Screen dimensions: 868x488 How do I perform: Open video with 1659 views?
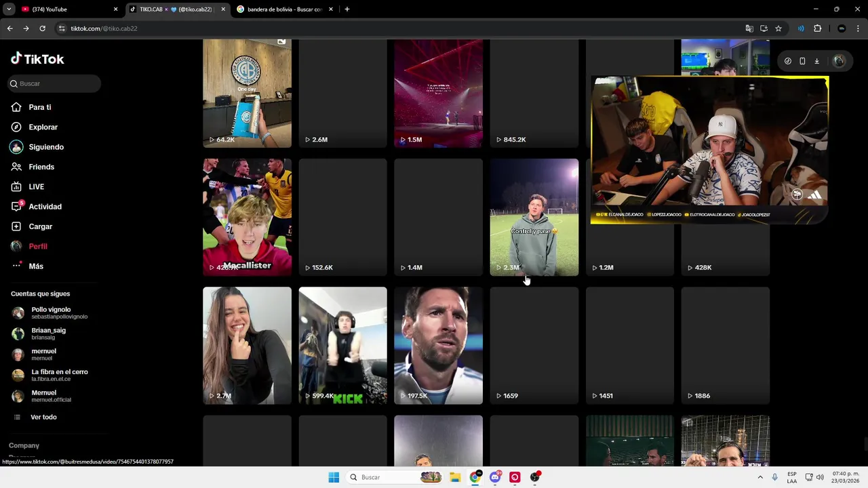534,346
